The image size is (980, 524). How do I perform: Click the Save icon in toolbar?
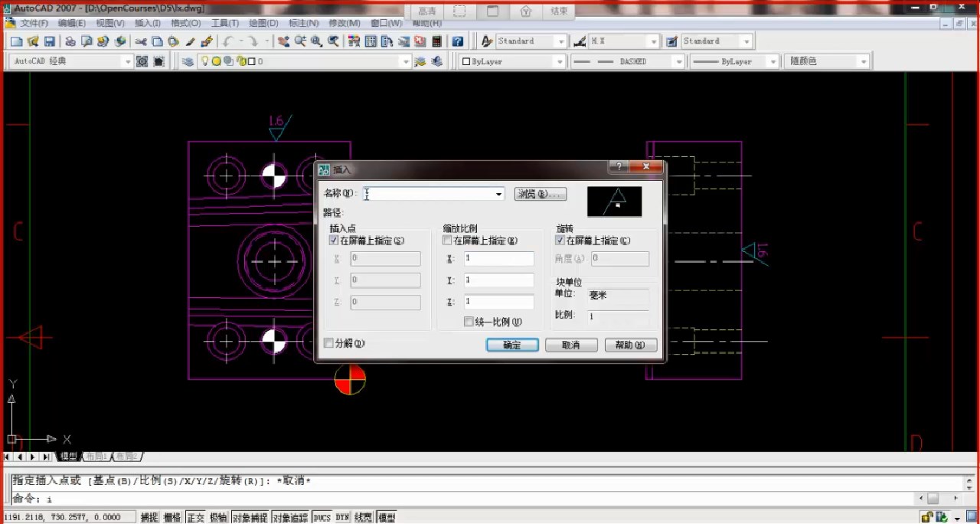[x=50, y=41]
